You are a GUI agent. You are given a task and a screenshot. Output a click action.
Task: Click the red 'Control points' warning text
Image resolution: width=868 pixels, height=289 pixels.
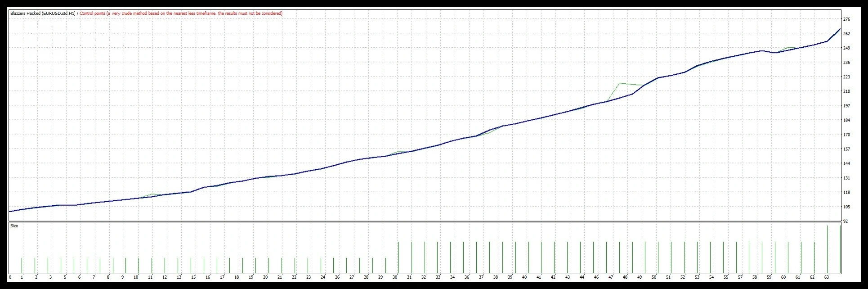(181, 14)
